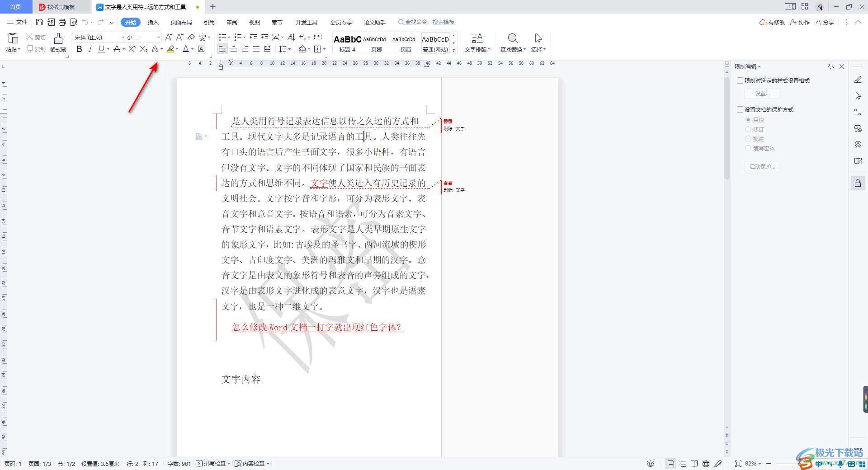868x470 pixels.
Task: Open Print Preview from quick access bar
Action: pos(74,22)
